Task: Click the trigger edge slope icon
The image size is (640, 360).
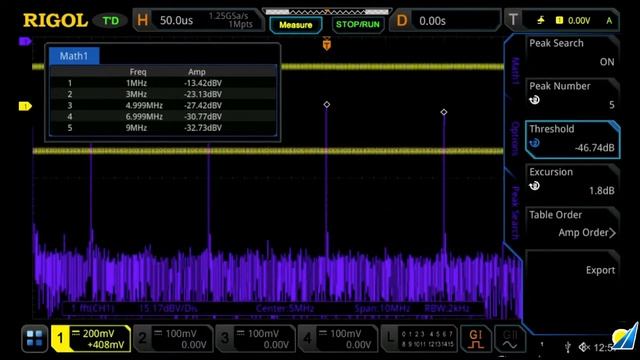Action: (x=541, y=20)
